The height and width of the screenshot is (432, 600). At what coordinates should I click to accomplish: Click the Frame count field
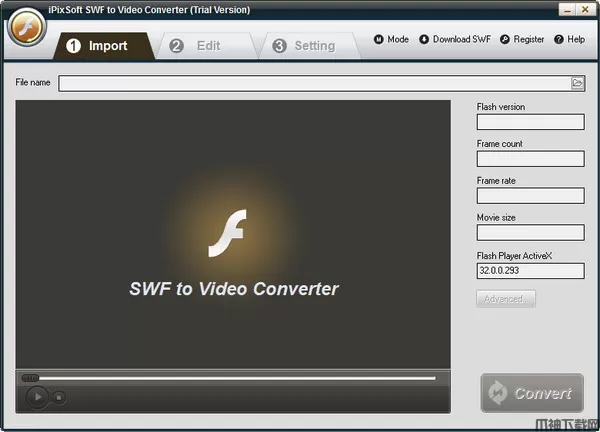530,159
